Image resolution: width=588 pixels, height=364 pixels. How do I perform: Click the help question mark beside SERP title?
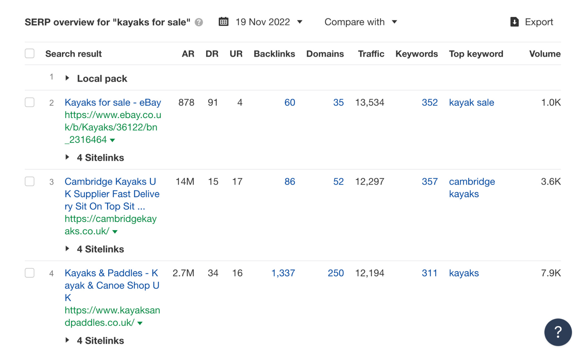tap(199, 22)
